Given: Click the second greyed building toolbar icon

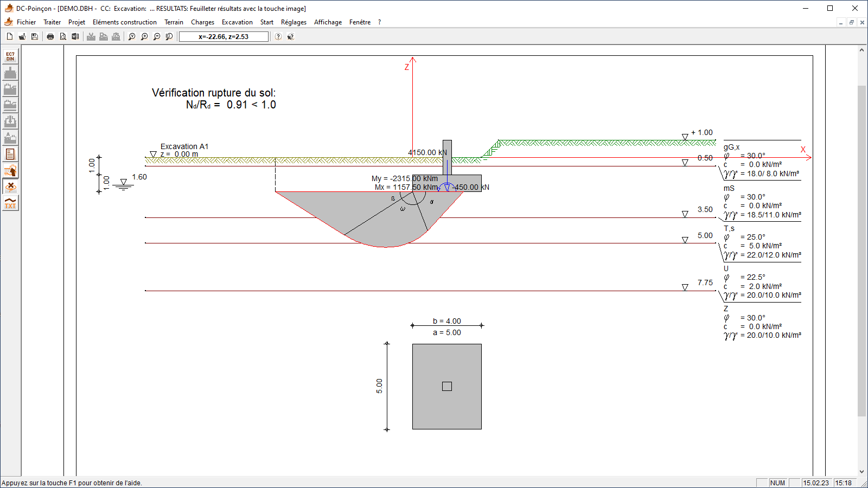Looking at the screenshot, I should (x=104, y=36).
